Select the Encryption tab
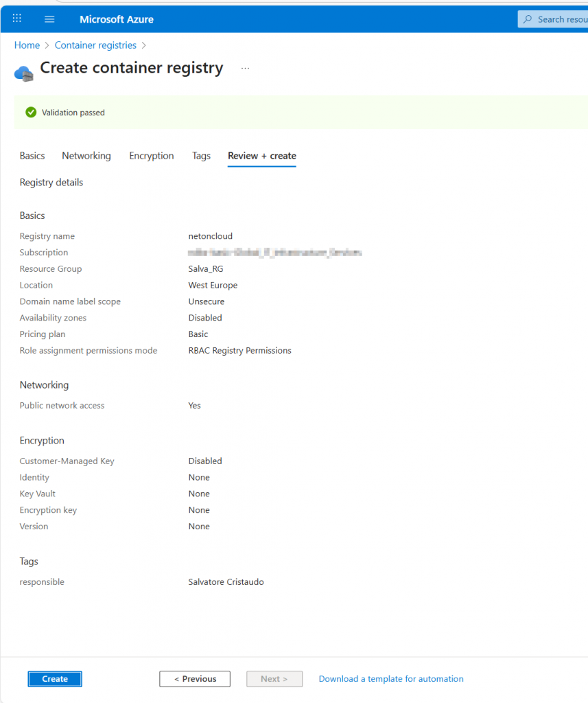 151,156
